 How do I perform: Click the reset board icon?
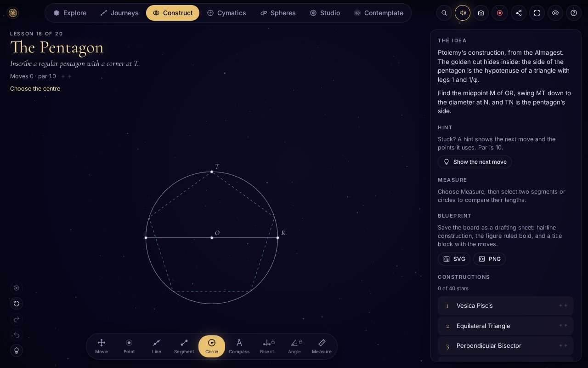click(17, 304)
